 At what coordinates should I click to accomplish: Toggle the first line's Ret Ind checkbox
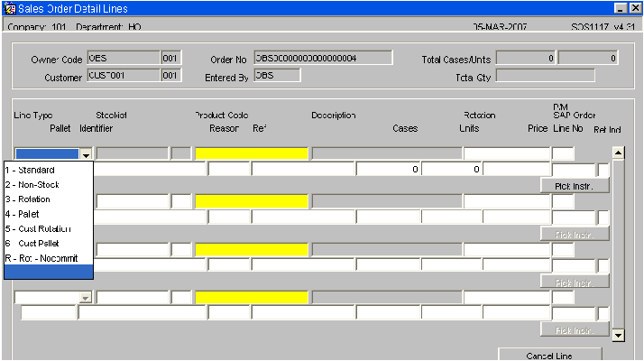click(603, 170)
